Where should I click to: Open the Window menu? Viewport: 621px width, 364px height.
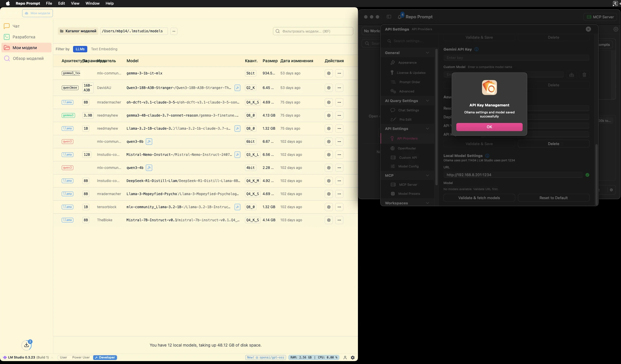(93, 3)
